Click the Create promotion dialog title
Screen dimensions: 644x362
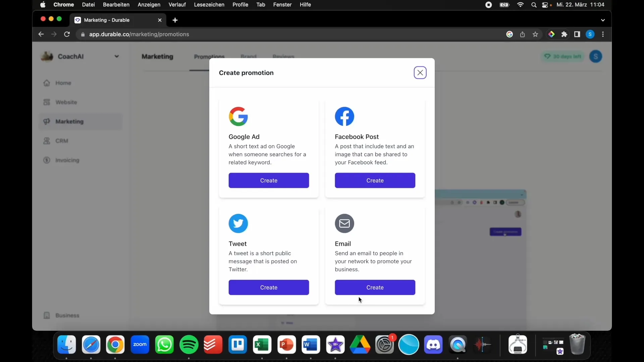[x=246, y=73]
